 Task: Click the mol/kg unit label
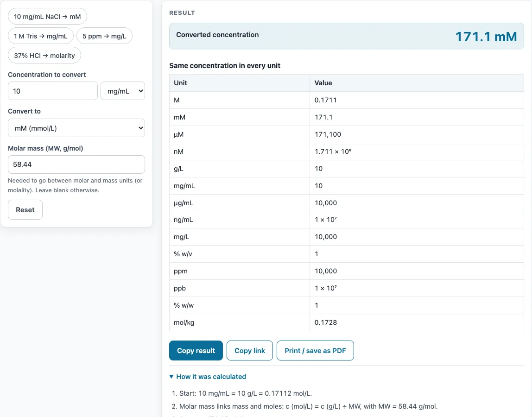(x=184, y=322)
